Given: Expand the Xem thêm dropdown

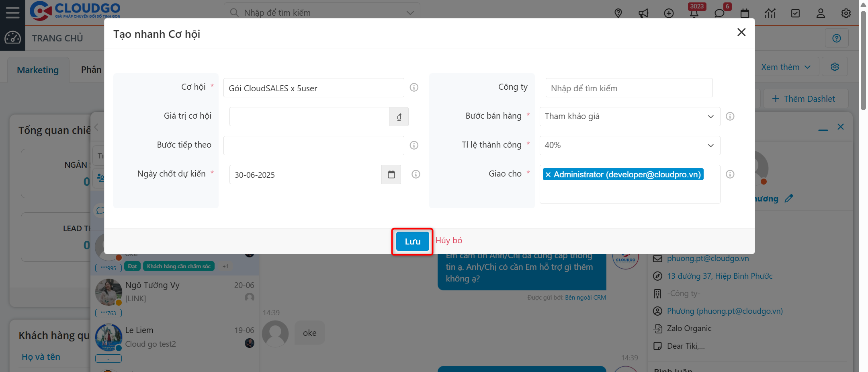Looking at the screenshot, I should tap(786, 67).
